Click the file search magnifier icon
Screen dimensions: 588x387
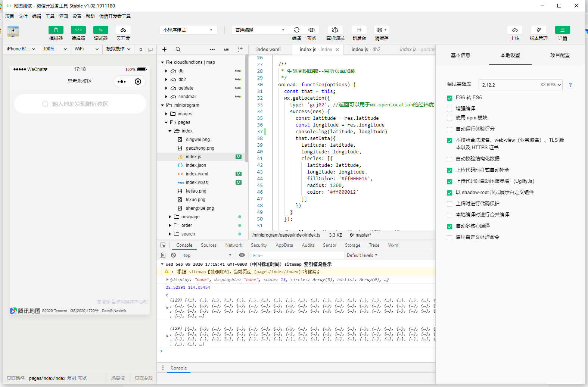178,49
